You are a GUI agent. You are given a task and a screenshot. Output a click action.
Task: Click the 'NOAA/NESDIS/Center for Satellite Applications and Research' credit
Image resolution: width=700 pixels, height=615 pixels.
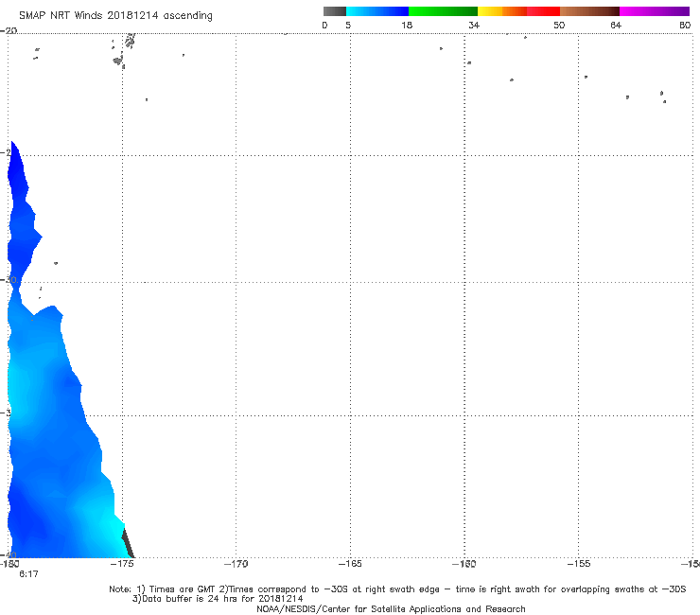point(391,608)
